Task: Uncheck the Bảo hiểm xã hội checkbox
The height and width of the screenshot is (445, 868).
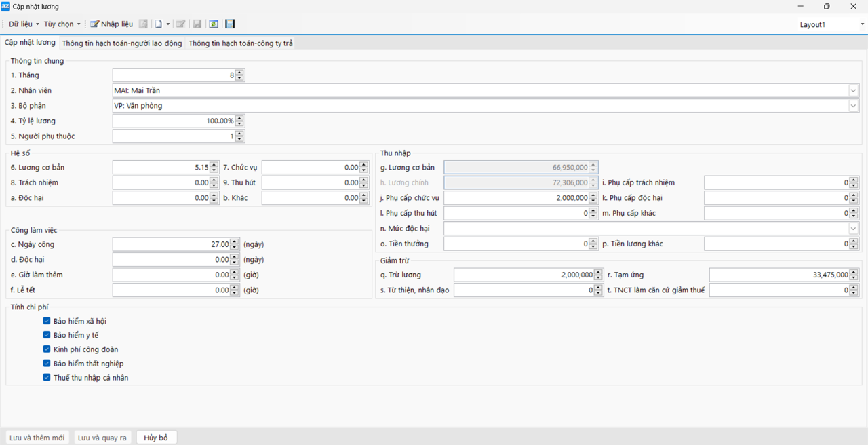Action: point(47,321)
